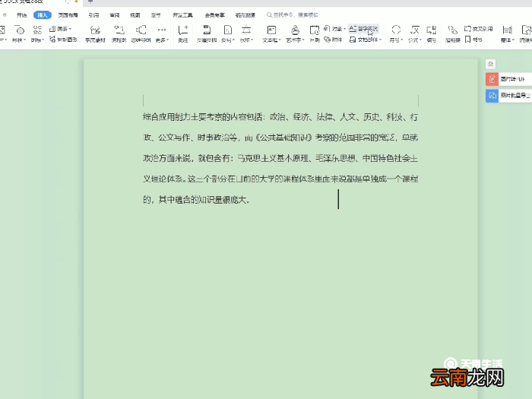Insert a 超链接 hyperlink
The image size is (532, 399).
453,33
